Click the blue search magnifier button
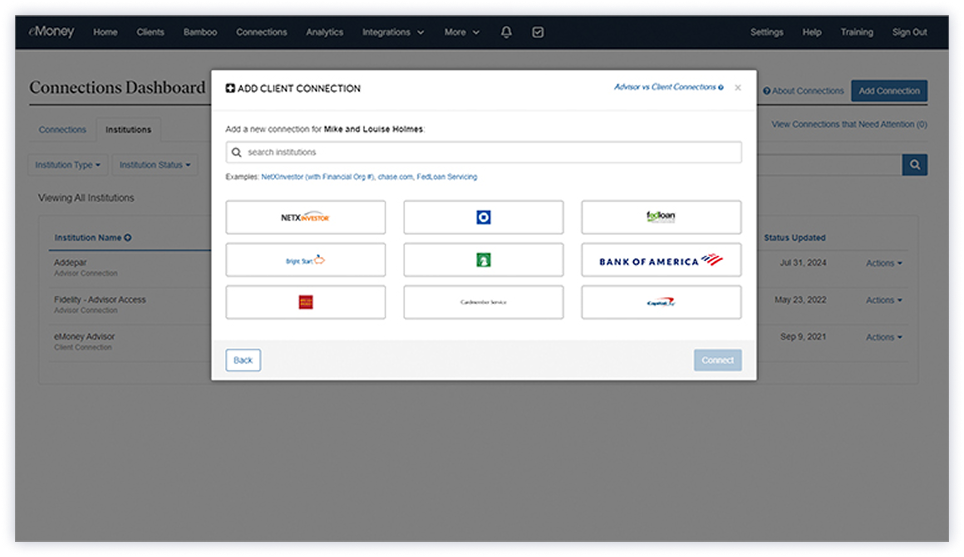Image resolution: width=964 pixels, height=557 pixels. pyautogui.click(x=914, y=165)
